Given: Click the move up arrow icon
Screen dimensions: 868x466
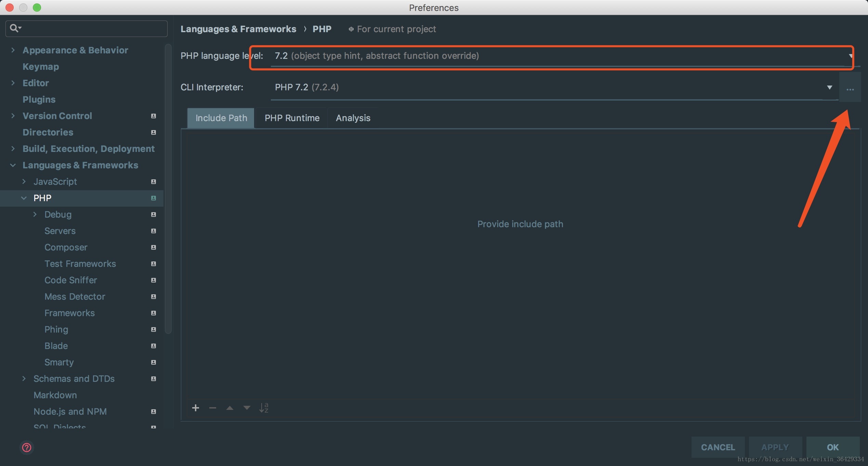Looking at the screenshot, I should point(230,407).
